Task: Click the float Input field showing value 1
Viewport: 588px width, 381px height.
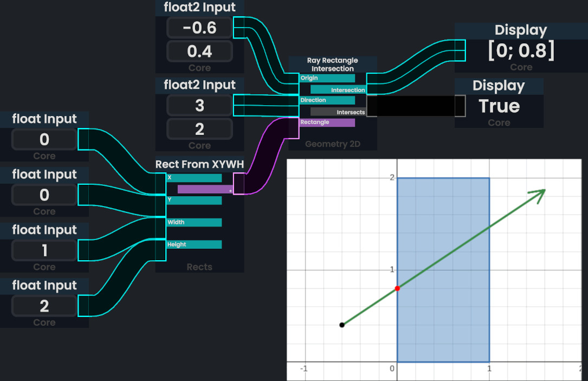Action: (44, 250)
